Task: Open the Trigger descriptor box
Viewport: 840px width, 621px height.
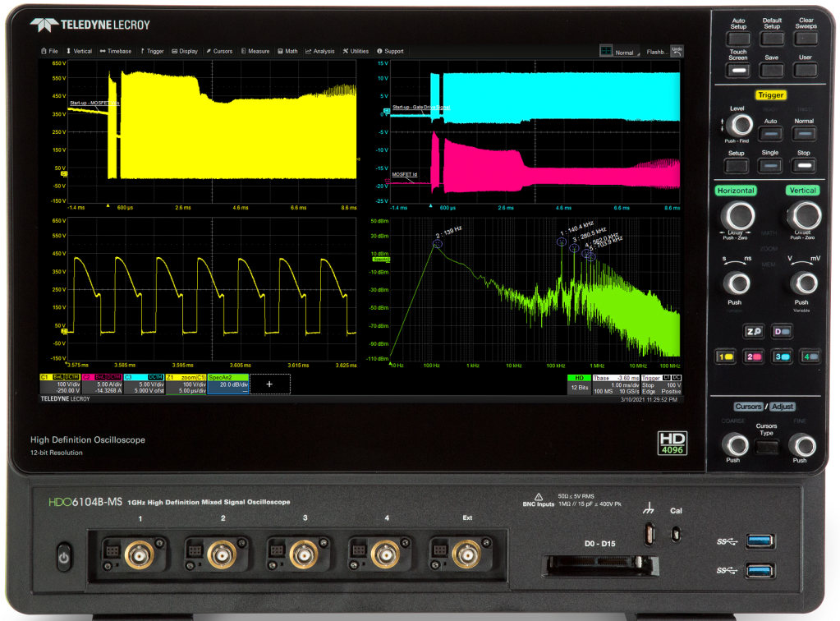Action: click(x=662, y=384)
